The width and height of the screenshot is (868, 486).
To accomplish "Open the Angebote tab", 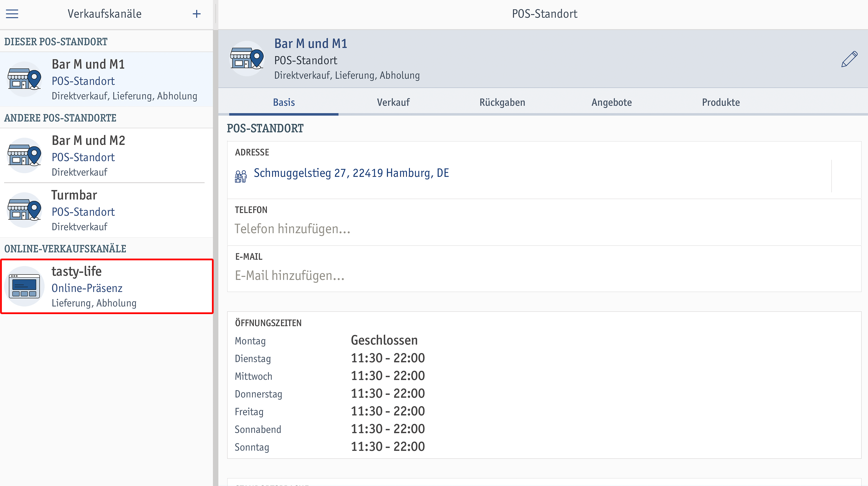I will point(612,102).
